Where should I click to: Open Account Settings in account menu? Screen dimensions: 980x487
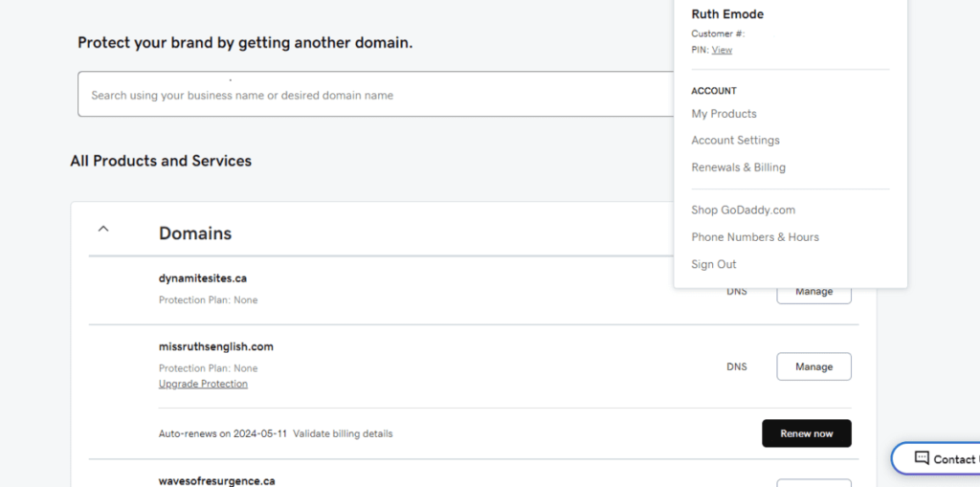click(x=735, y=141)
